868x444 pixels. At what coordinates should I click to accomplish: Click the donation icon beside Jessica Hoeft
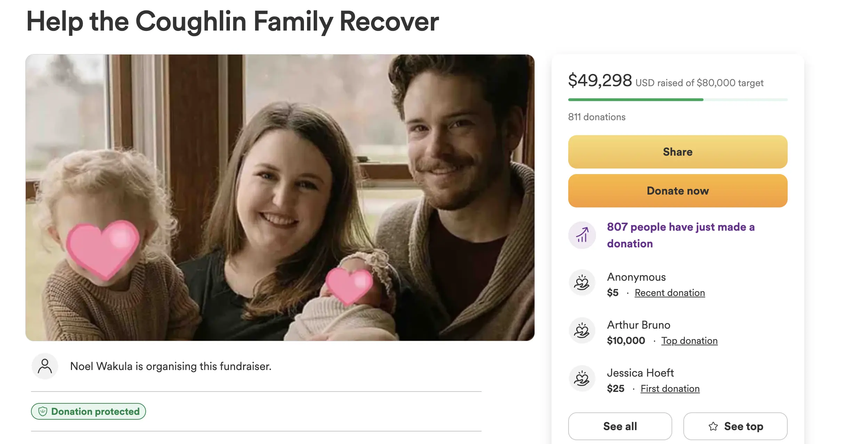point(582,379)
